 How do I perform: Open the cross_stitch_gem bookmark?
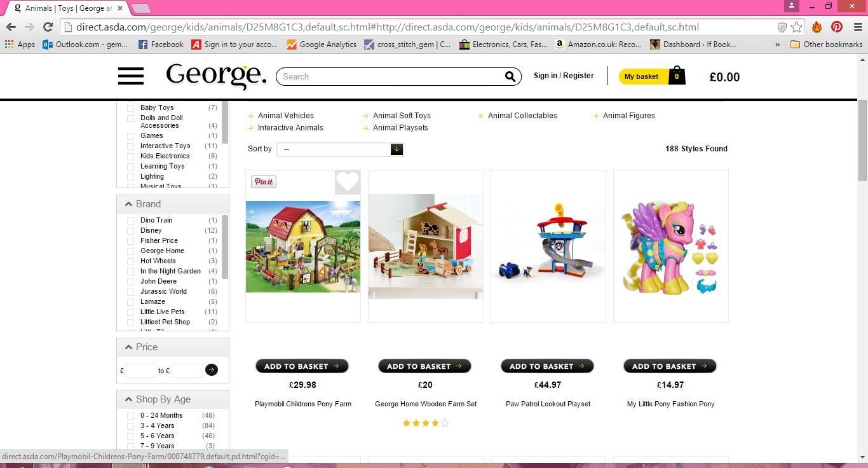click(407, 45)
